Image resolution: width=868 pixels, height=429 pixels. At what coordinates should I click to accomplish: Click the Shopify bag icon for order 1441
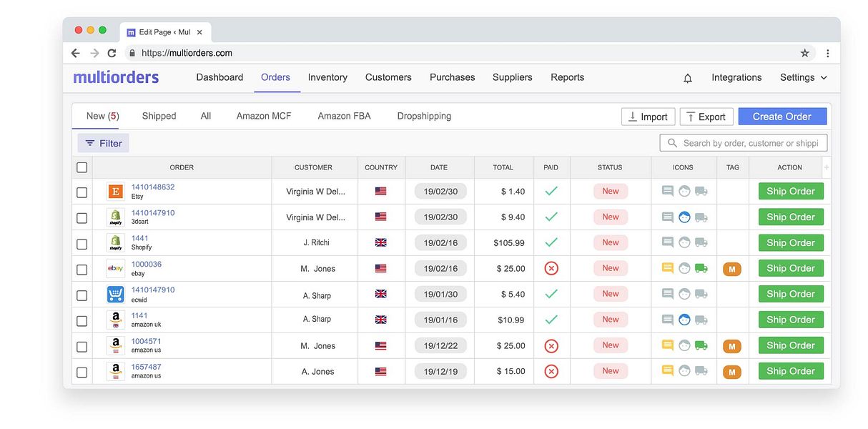(115, 243)
